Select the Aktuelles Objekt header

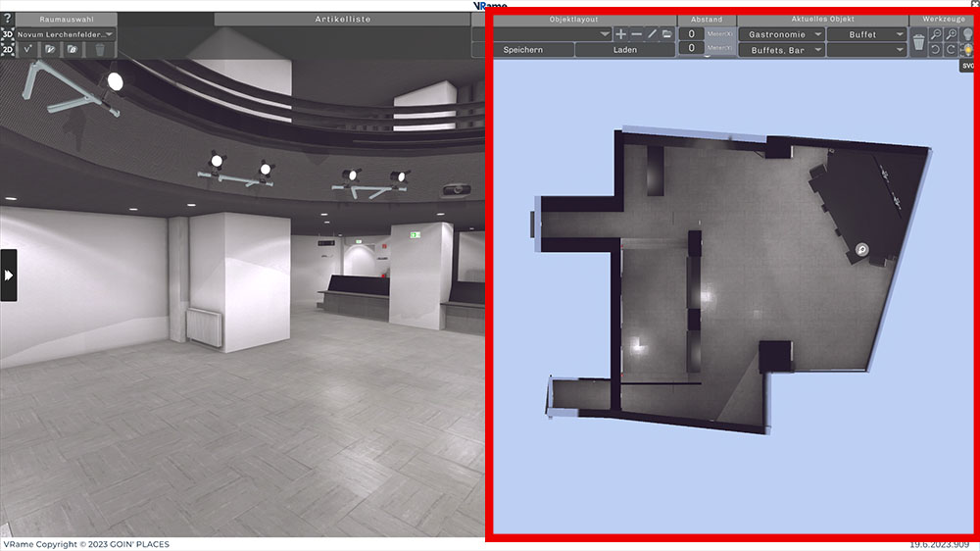(x=822, y=20)
